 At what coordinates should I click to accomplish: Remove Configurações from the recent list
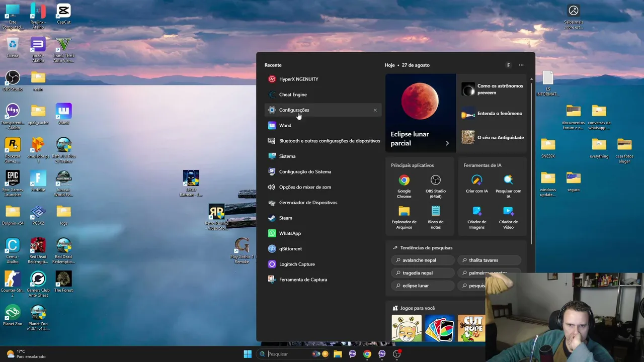375,110
